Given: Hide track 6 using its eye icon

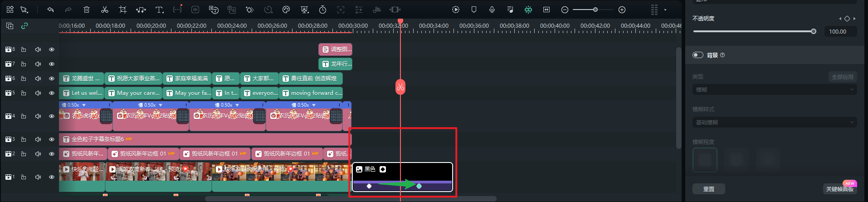Looking at the screenshot, I should click(x=52, y=79).
